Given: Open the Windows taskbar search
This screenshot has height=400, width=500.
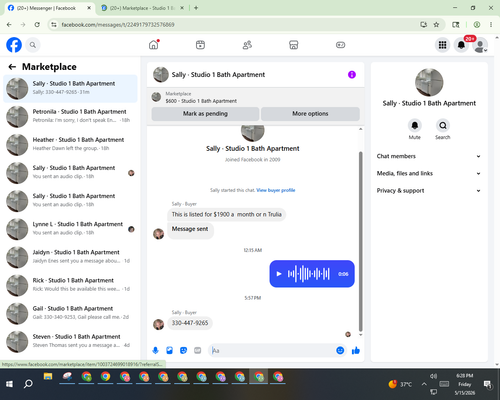Looking at the screenshot, I should tap(28, 384).
